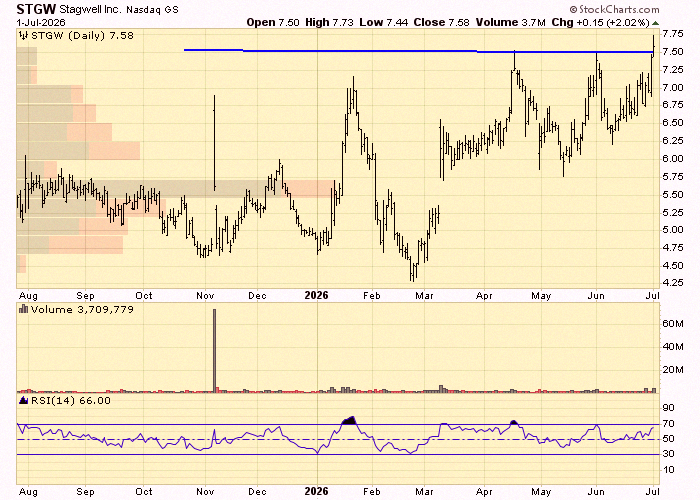Image resolution: width=700 pixels, height=500 pixels.
Task: Click the Close 7.58 value
Action: click(442, 22)
